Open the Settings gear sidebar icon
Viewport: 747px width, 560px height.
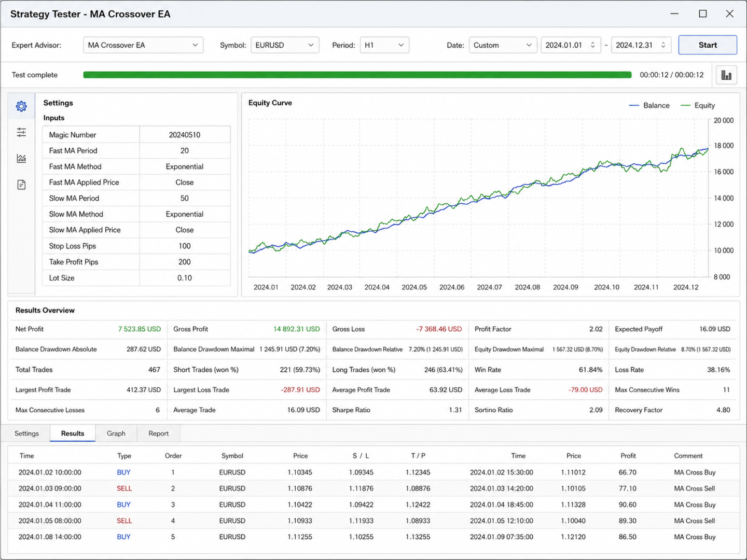21,106
